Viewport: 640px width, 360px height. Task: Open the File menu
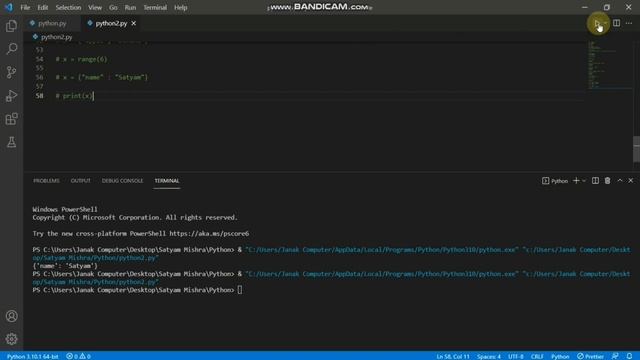[x=25, y=7]
